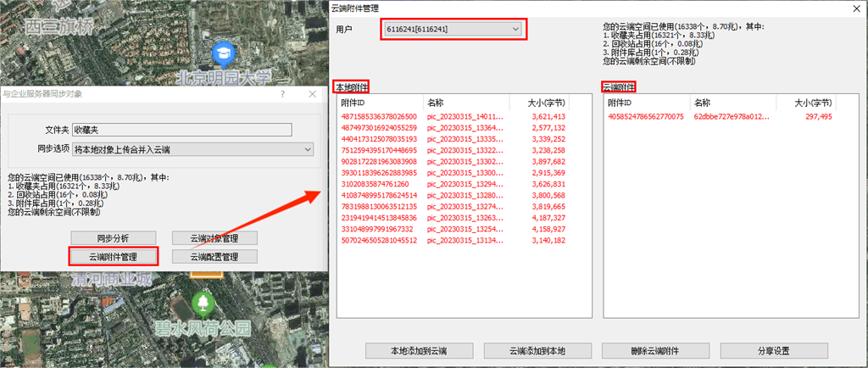The image size is (868, 368).
Task: Click the university map marker icon
Action: click(x=224, y=53)
